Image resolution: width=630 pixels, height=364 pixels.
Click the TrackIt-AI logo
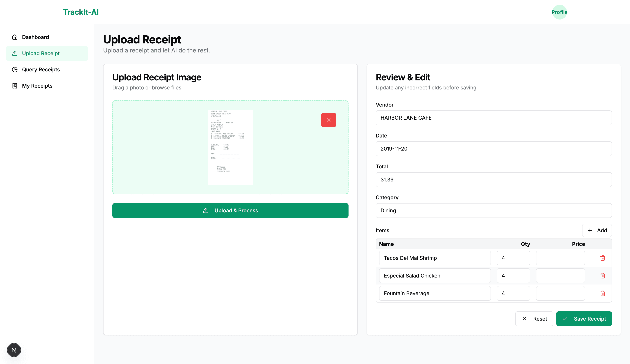pos(81,12)
